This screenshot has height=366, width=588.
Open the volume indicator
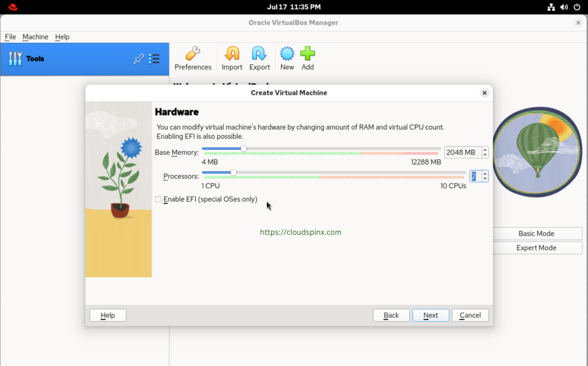564,7
